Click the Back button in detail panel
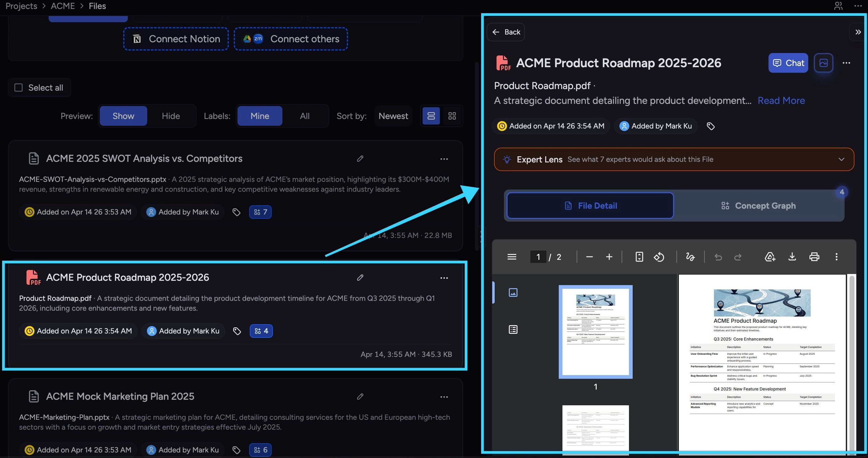The image size is (868, 458). coord(505,32)
